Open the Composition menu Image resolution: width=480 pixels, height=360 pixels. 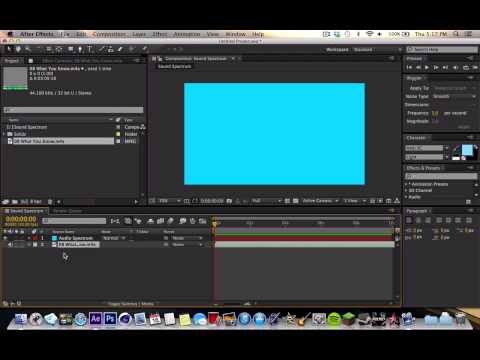(x=109, y=34)
